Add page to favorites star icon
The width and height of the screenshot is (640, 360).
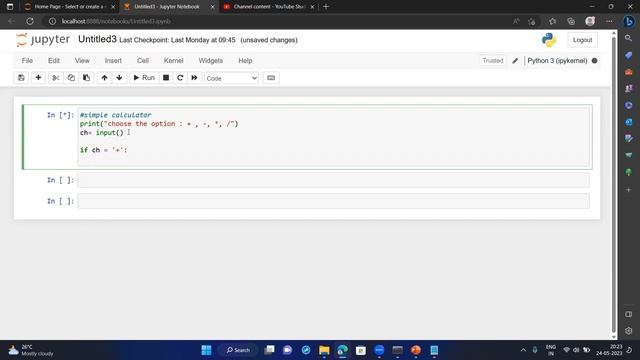click(x=531, y=21)
